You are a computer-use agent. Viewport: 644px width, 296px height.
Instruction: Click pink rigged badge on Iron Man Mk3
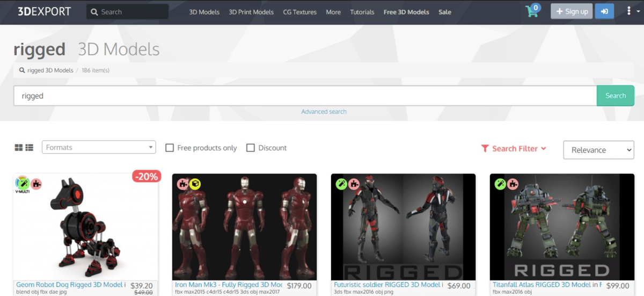tap(182, 184)
